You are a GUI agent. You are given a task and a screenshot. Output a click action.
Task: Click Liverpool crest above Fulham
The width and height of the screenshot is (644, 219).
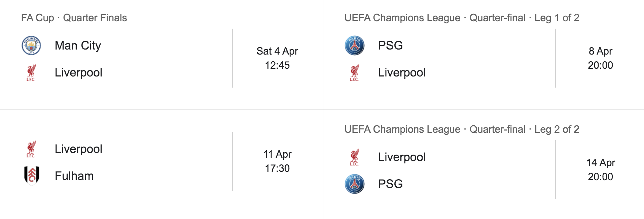(31, 149)
